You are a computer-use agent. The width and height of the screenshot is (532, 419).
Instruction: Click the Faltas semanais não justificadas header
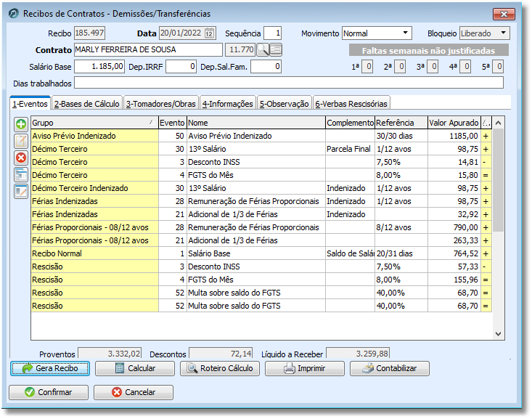coord(428,50)
